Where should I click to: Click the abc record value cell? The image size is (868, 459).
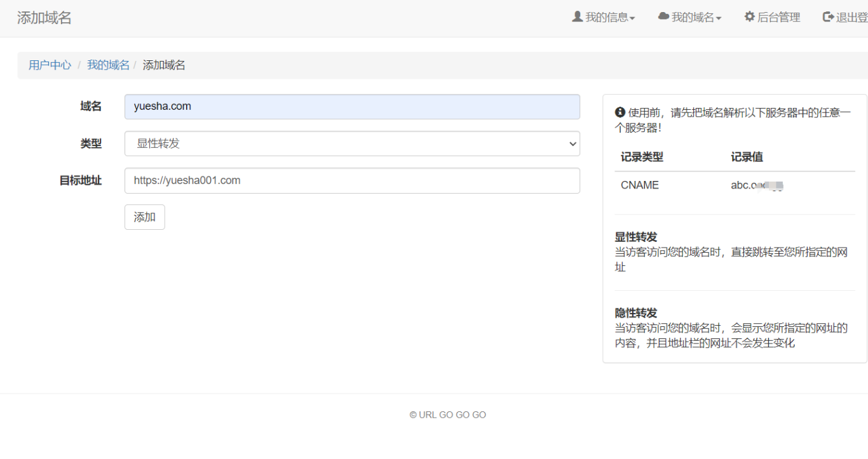(x=756, y=185)
